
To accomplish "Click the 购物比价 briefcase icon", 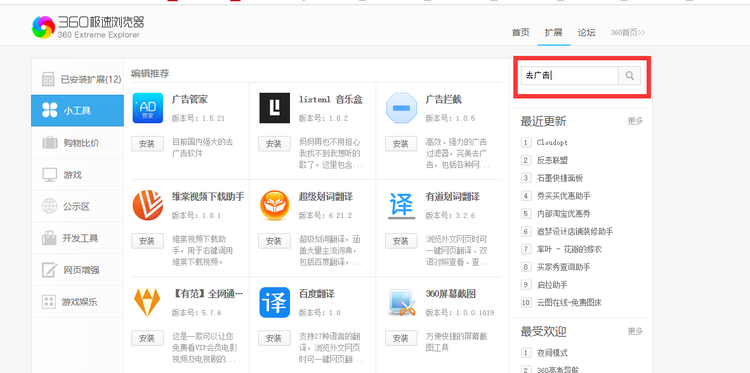I will tap(50, 143).
